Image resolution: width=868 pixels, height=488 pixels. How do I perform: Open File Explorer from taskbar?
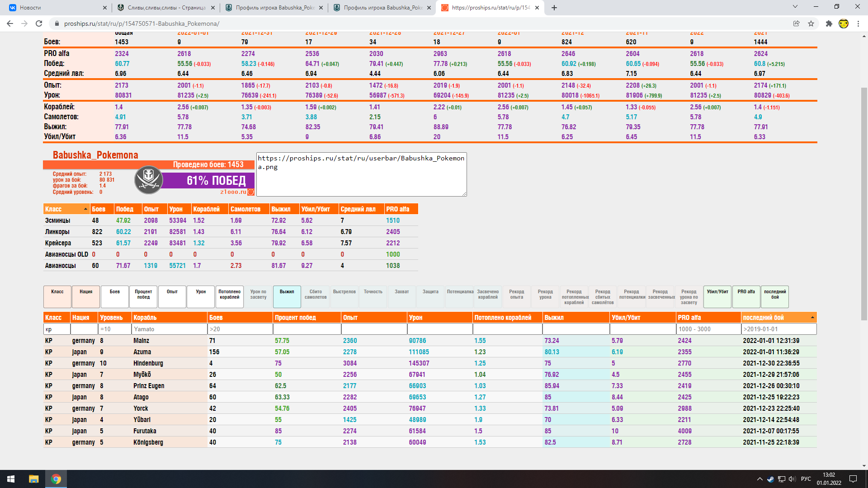tap(33, 479)
